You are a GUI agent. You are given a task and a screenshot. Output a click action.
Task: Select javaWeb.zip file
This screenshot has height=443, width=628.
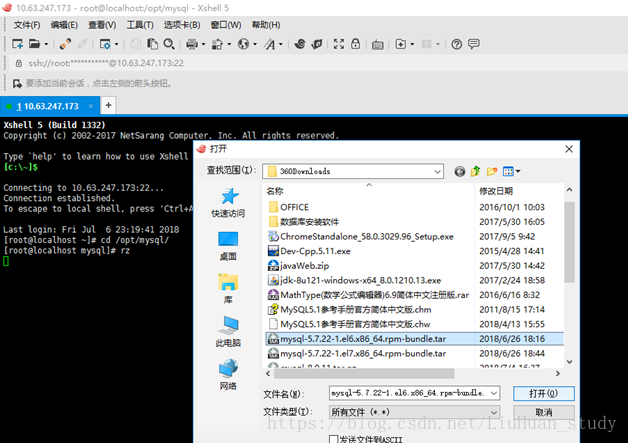[298, 266]
